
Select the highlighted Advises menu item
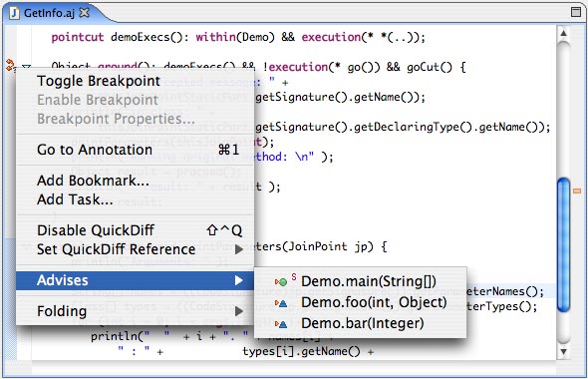(x=135, y=280)
